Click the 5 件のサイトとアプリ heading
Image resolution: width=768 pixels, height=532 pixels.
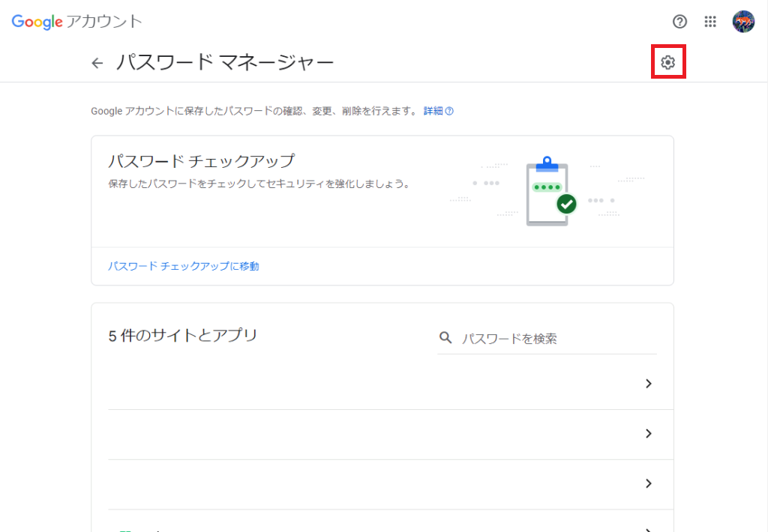183,336
